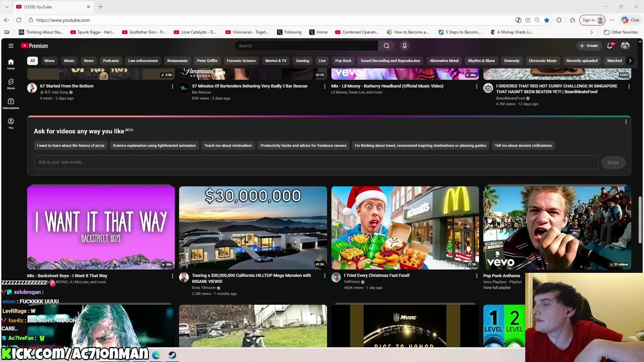
Task: Go back in browser history
Action: coord(6,20)
